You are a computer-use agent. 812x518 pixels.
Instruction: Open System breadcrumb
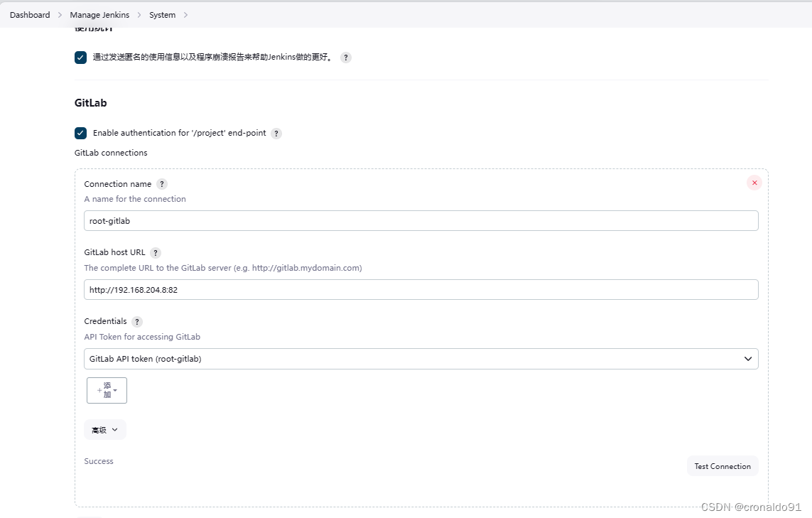click(162, 15)
